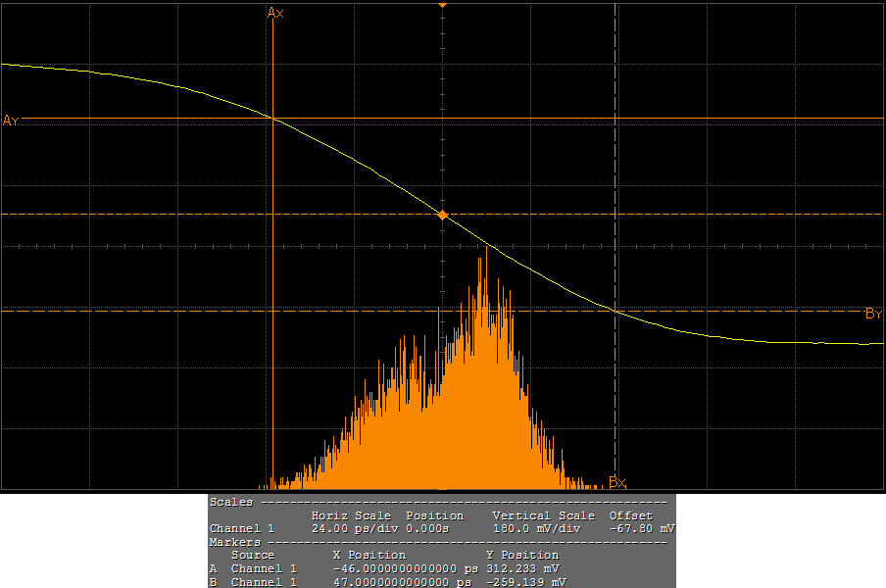The height and width of the screenshot is (588, 886).
Task: Select the 24.00 ps/div horizontal scale value
Action: [x=351, y=528]
